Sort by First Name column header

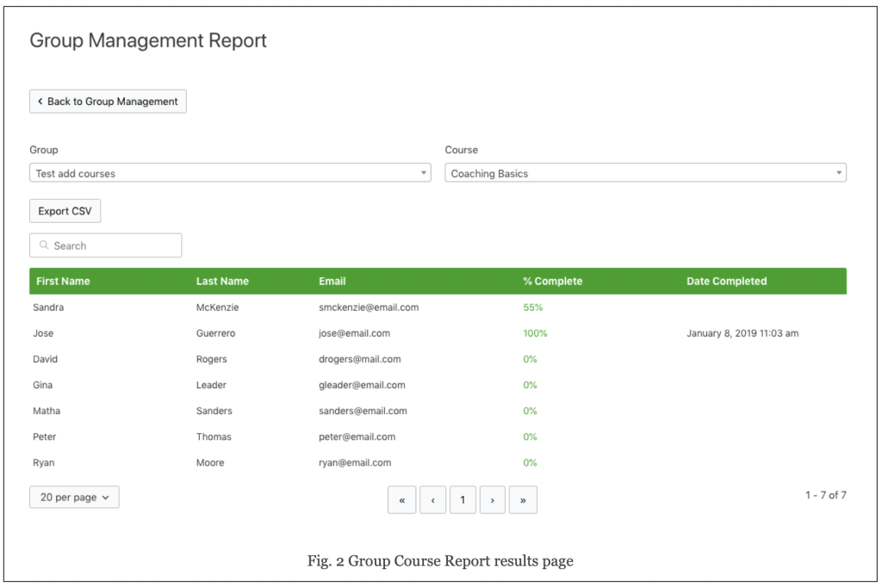63,281
